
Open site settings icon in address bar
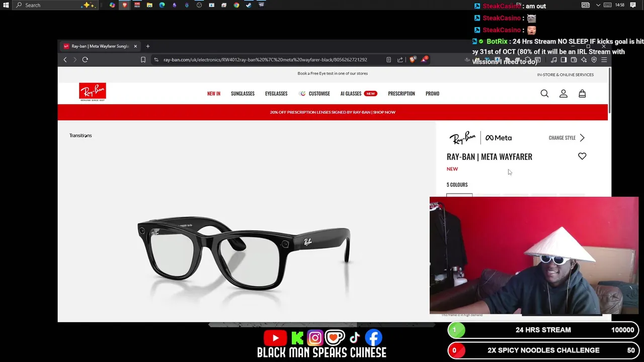(x=156, y=60)
